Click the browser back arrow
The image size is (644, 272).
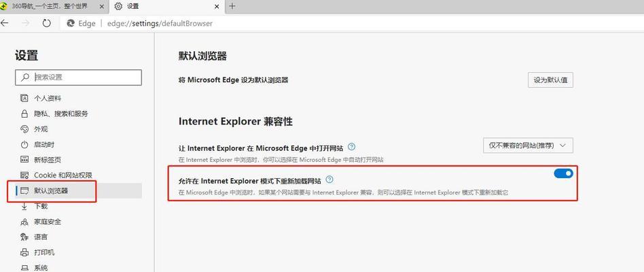click(x=4, y=23)
